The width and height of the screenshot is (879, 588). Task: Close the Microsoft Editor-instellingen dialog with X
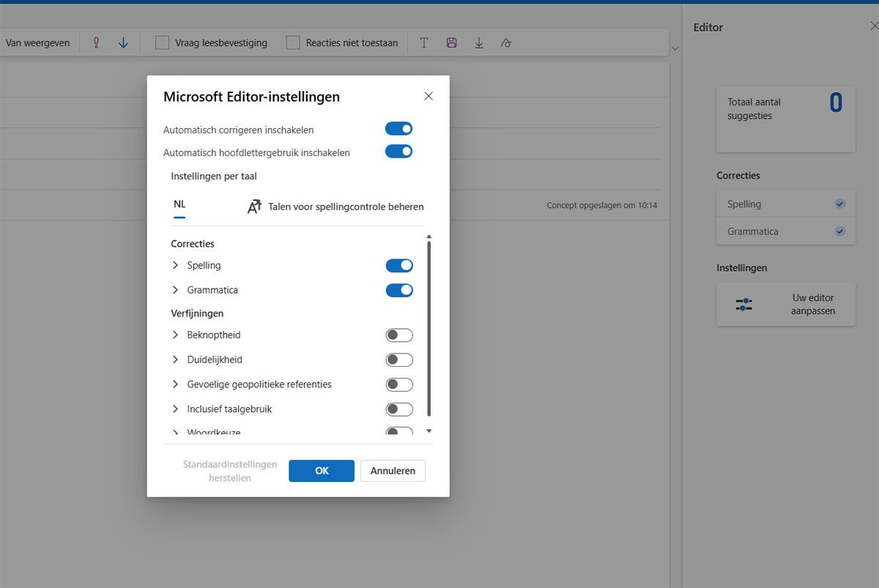[x=429, y=96]
